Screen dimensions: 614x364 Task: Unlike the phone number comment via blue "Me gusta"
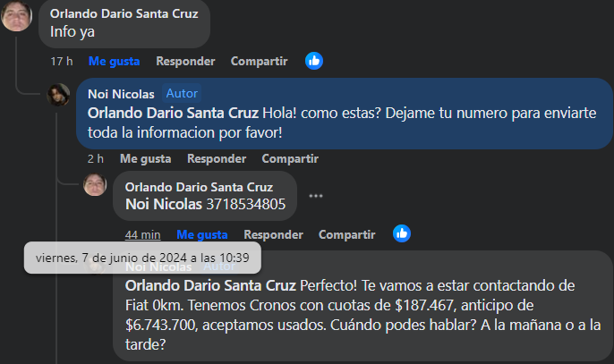pyautogui.click(x=201, y=234)
